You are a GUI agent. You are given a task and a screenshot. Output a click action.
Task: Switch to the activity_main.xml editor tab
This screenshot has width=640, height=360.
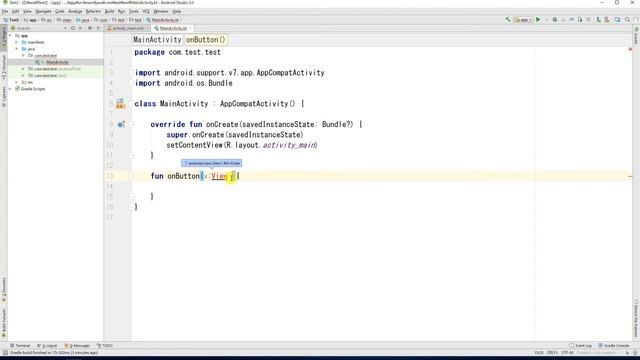click(x=126, y=29)
